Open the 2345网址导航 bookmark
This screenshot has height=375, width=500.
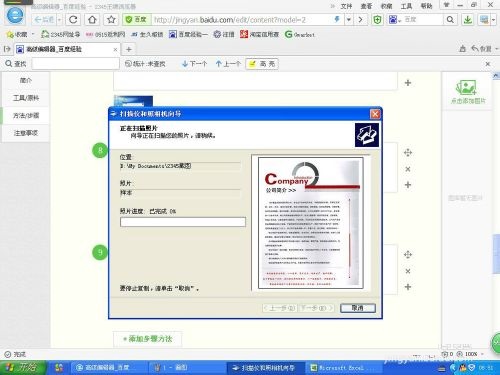tap(60, 34)
